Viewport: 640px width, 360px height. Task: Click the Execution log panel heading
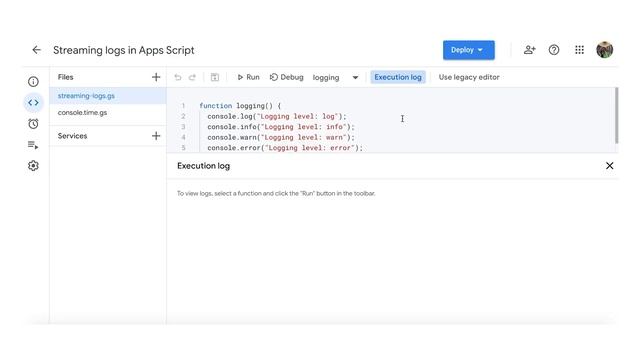coord(203,166)
